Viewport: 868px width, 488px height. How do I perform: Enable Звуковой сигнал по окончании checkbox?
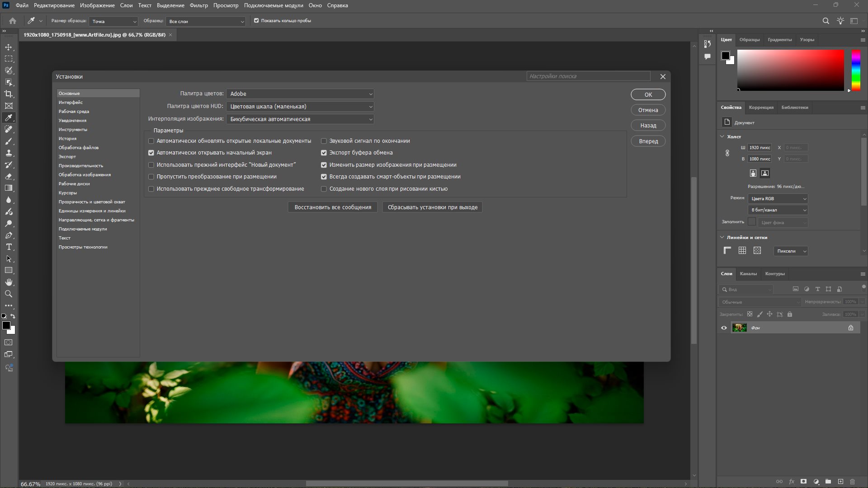(324, 141)
